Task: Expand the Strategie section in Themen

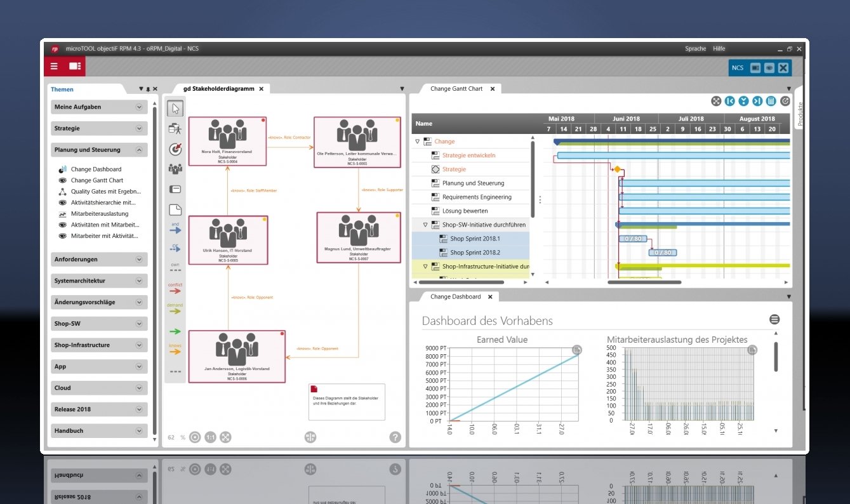Action: click(139, 129)
